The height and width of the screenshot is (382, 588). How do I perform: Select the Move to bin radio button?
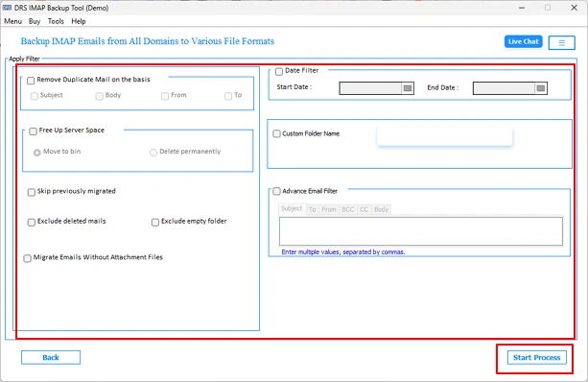(37, 153)
